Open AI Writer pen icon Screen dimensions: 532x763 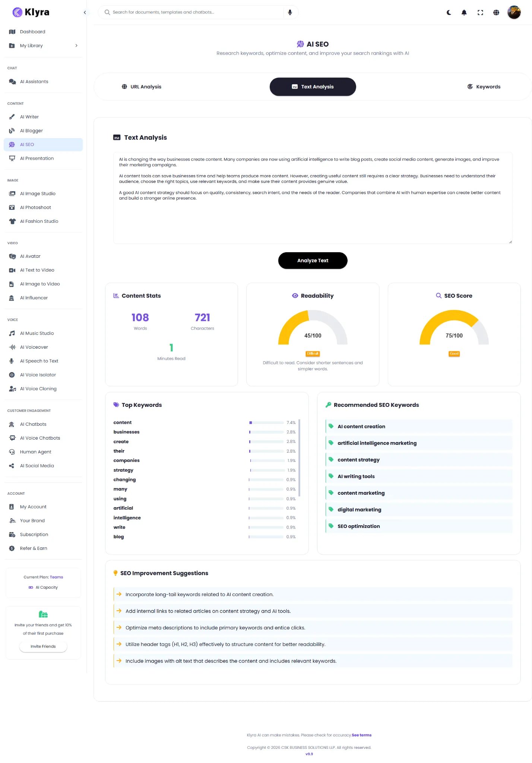pos(12,117)
